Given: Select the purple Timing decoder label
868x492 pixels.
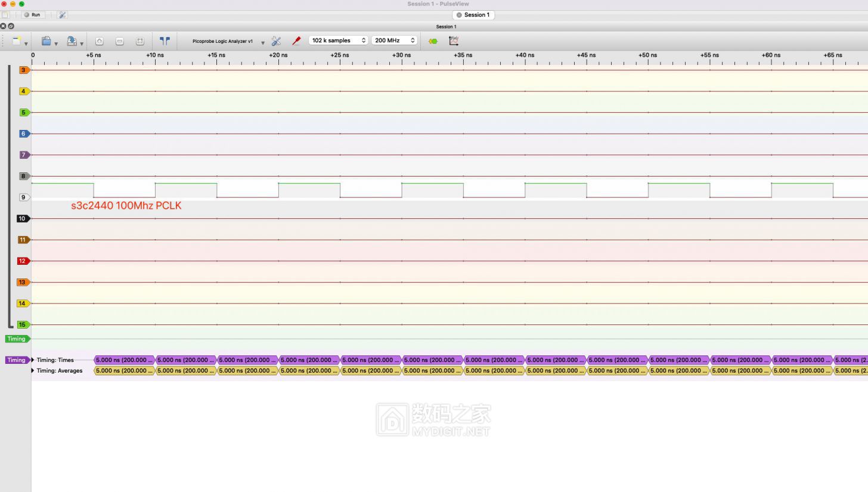Looking at the screenshot, I should [17, 360].
